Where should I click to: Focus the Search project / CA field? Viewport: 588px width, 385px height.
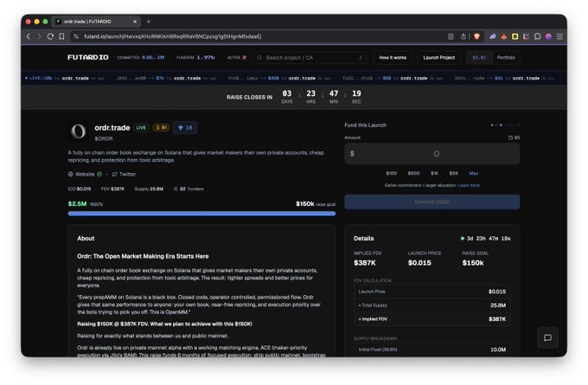click(x=310, y=57)
